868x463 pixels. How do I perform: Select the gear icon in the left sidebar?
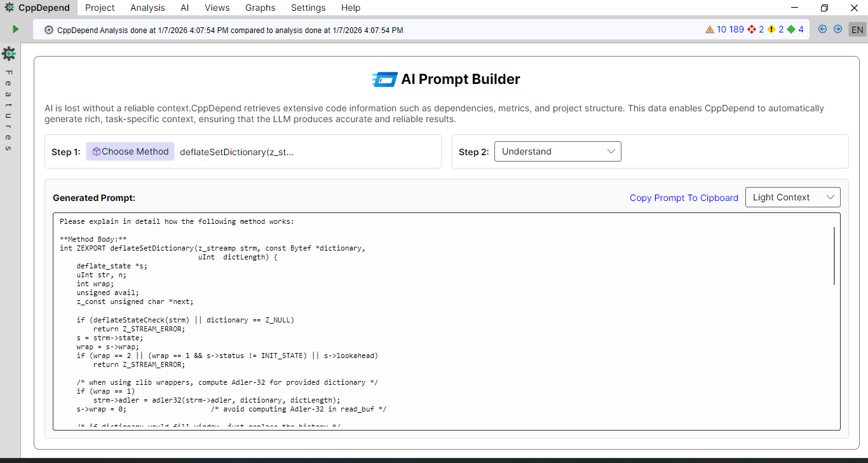click(x=8, y=54)
